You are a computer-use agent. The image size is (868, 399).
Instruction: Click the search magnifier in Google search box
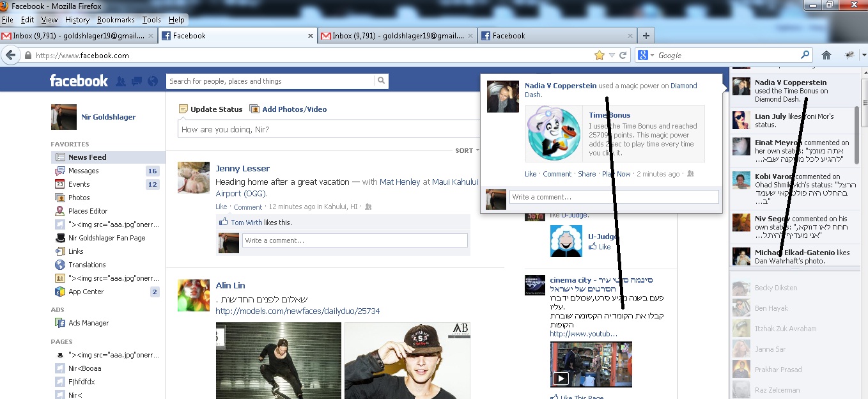pyautogui.click(x=805, y=56)
